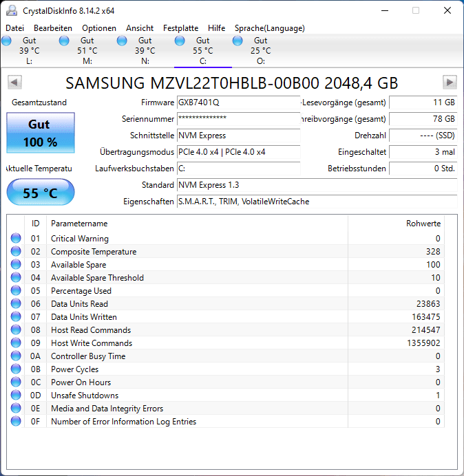Click the ID column header
The width and height of the screenshot is (464, 476).
(35, 224)
